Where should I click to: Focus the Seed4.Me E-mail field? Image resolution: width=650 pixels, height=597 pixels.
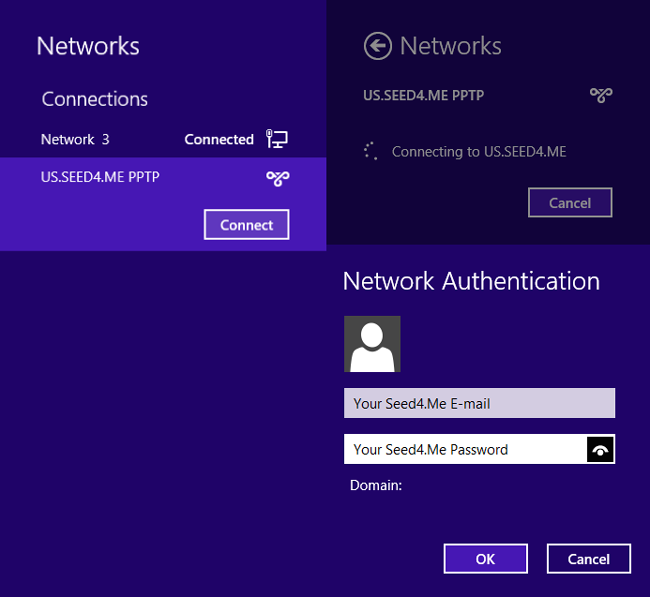coord(479,403)
